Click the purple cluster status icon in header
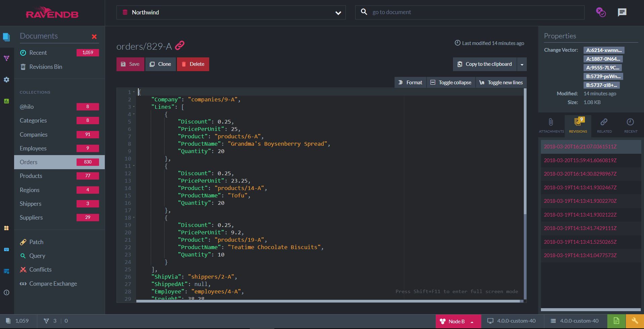This screenshot has width=644, height=329. (601, 12)
